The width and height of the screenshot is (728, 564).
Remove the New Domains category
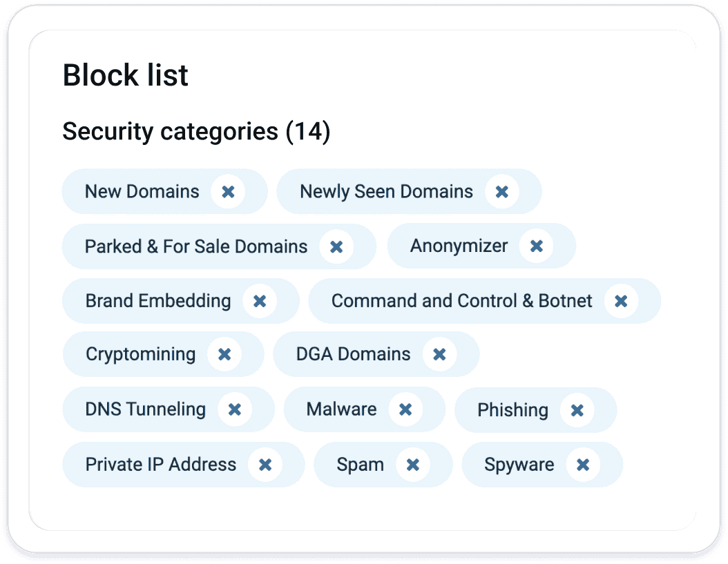point(228,192)
